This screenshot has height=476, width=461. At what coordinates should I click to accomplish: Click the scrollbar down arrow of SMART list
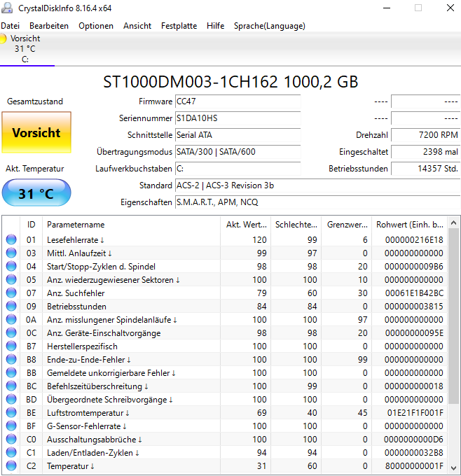454,468
